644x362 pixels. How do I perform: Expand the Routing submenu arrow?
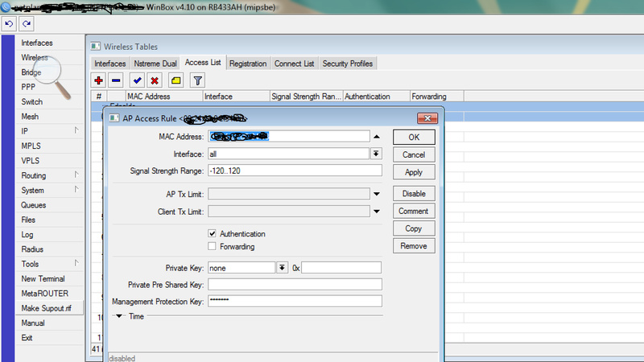pyautogui.click(x=76, y=175)
